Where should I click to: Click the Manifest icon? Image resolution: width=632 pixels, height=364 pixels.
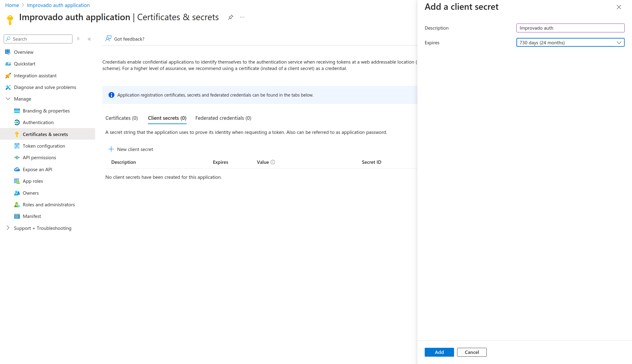tap(17, 216)
